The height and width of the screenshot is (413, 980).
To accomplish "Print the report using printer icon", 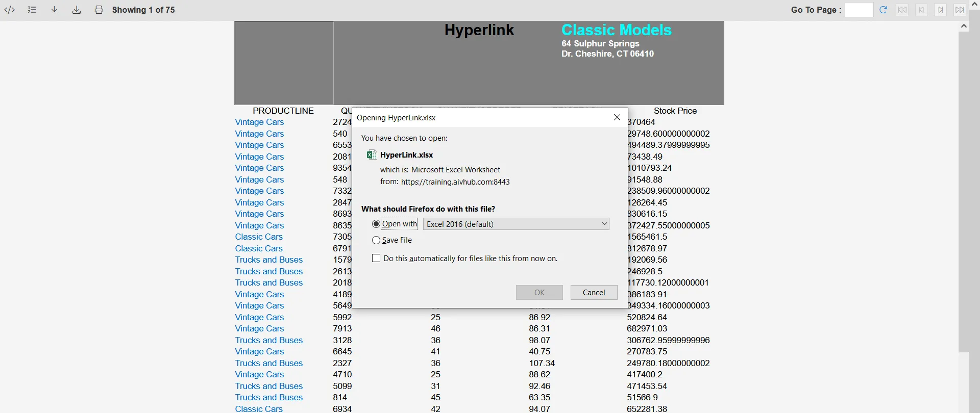I will (99, 10).
